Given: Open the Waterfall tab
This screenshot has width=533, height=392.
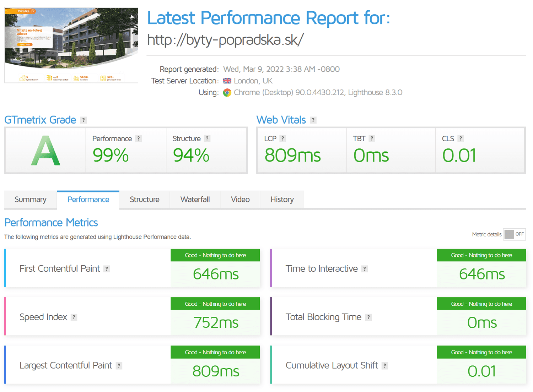Looking at the screenshot, I should pos(195,200).
